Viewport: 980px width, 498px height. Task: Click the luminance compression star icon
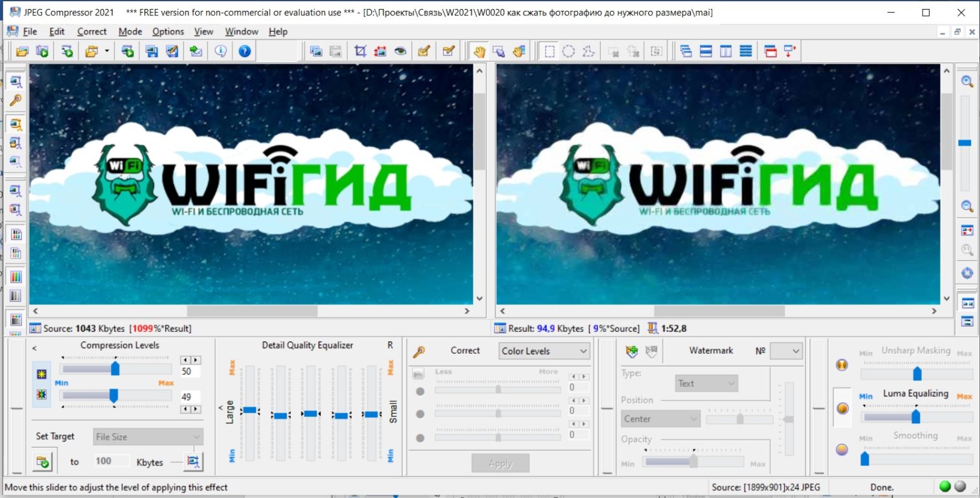point(41,373)
